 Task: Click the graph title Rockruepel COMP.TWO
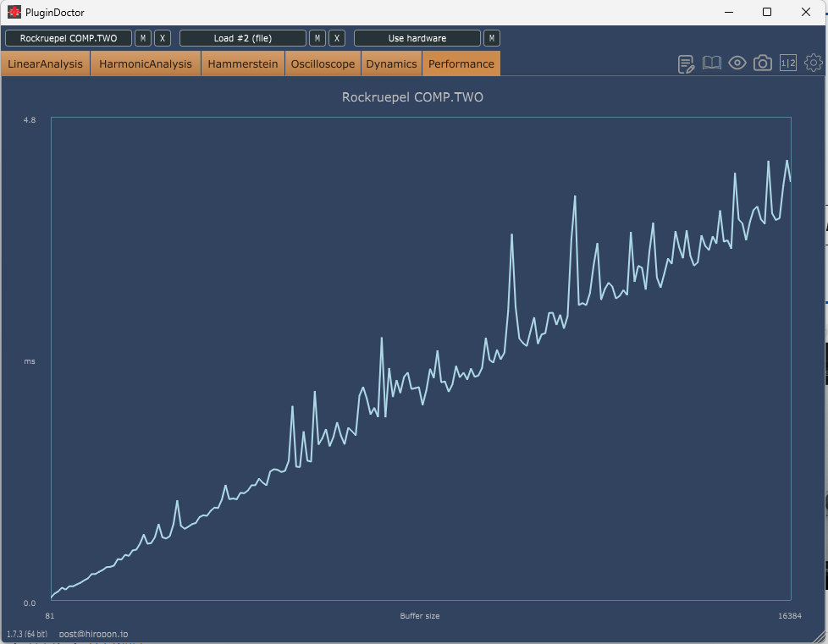pos(412,97)
